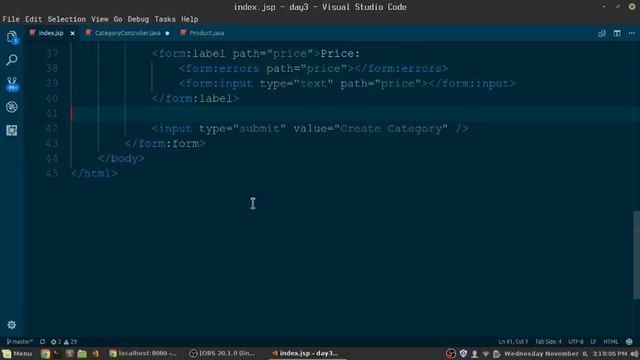Click type="text" attribute on line 39
Viewport: 640px width, 360px height.
[297, 84]
